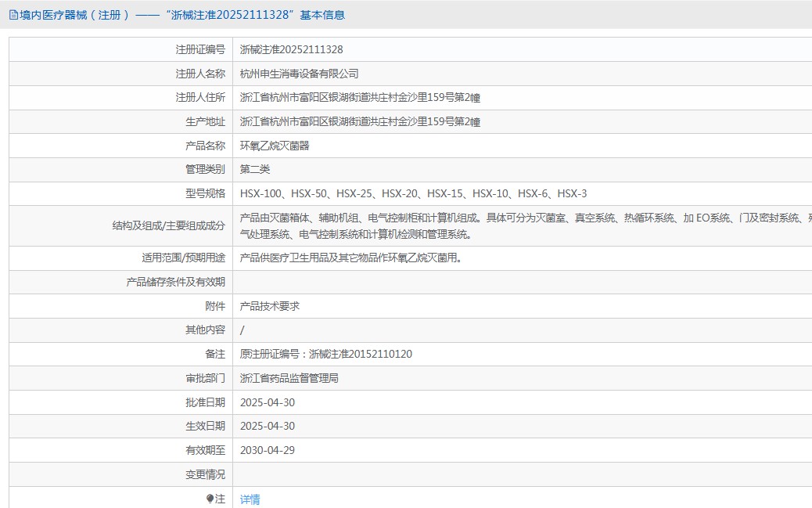Viewport: 812px width, 508px height.
Task: Click approval department 浙江省药品监督管理局
Action: [x=289, y=378]
